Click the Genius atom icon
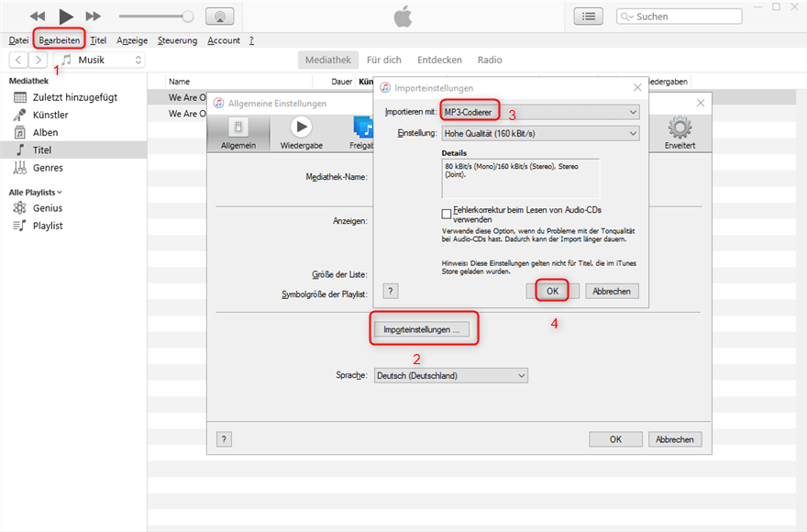Screen dimensions: 807x532 [19, 208]
